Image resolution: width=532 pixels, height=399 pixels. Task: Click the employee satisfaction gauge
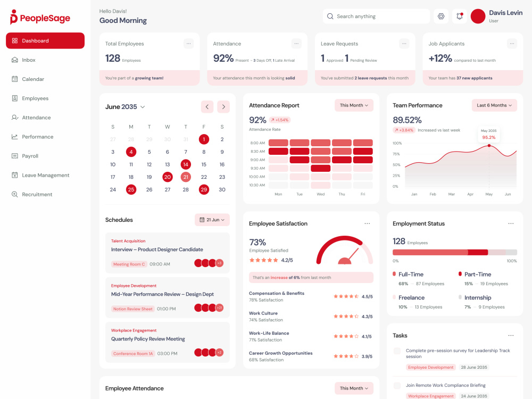click(344, 250)
